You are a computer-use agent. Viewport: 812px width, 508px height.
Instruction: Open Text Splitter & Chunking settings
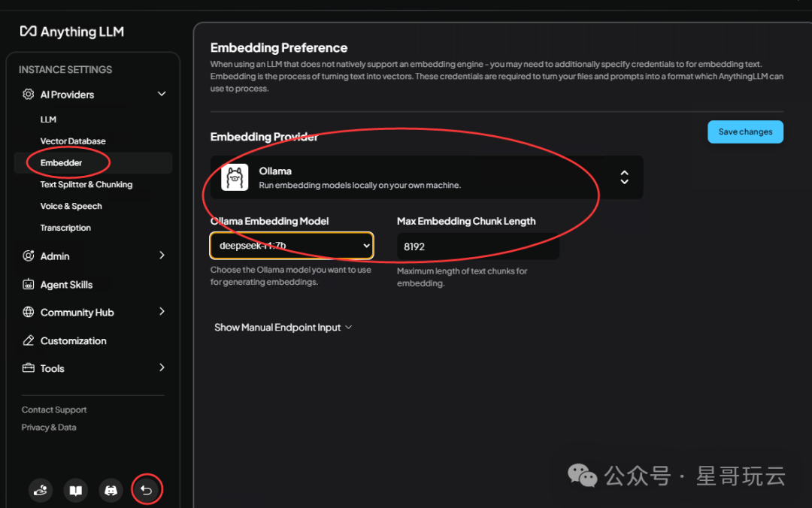point(86,184)
